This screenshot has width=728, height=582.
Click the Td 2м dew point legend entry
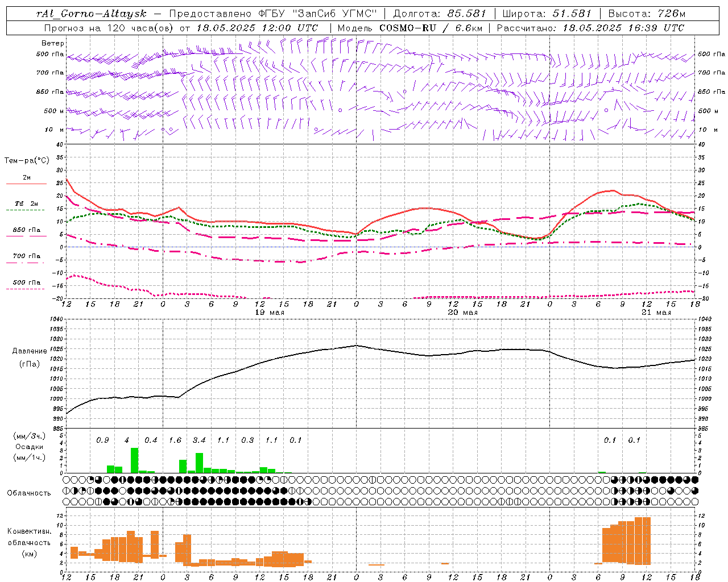(26, 203)
